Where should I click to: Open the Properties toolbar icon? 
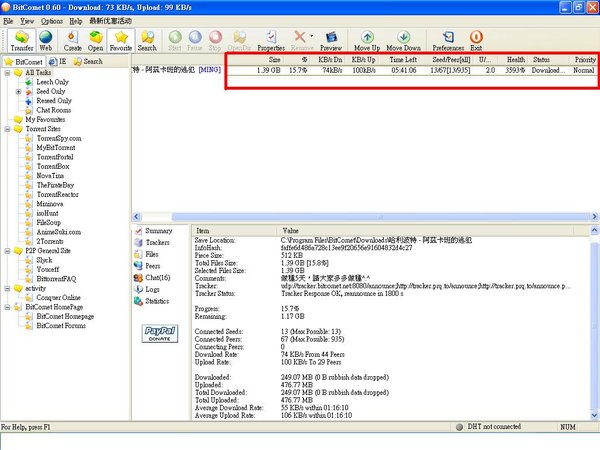click(271, 40)
